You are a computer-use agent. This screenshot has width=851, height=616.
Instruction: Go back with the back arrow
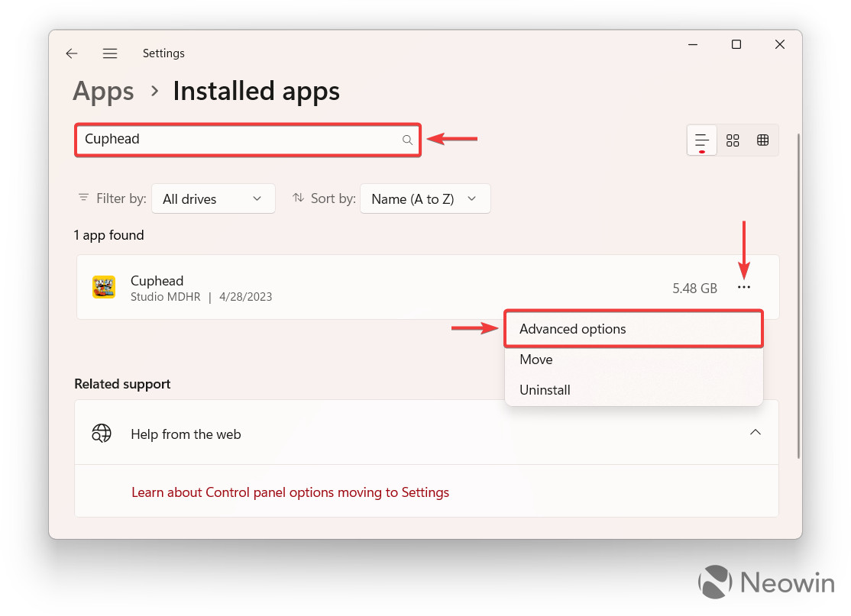pos(72,53)
